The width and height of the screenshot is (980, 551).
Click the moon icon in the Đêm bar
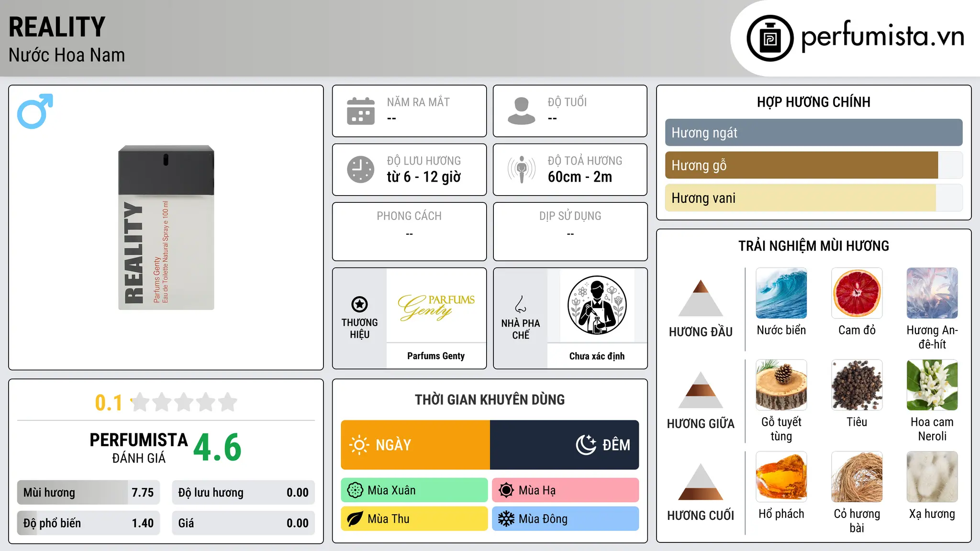point(586,445)
